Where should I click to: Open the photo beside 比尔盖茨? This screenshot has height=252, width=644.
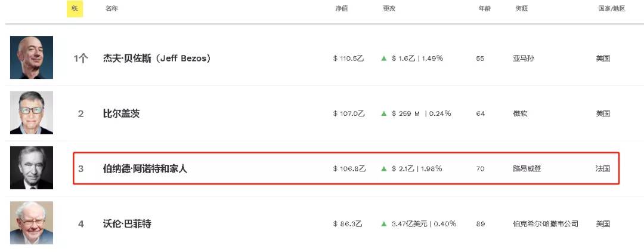click(x=32, y=113)
